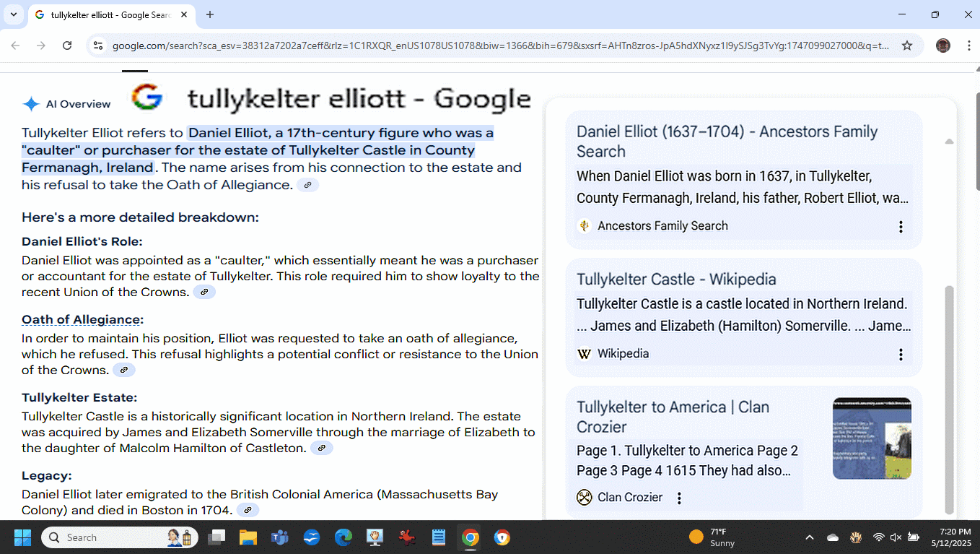Open the weather widget 71°F Sunny
The width and height of the screenshot is (980, 554).
click(x=712, y=537)
